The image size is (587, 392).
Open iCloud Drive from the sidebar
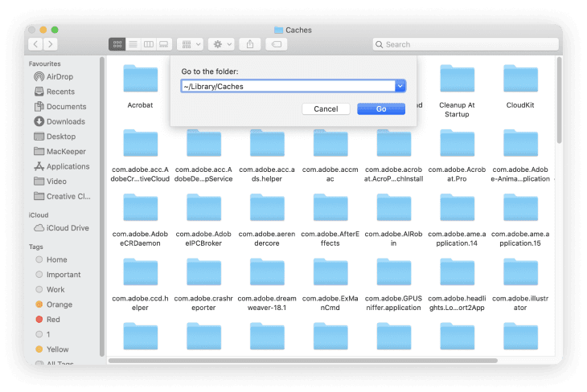coord(68,228)
